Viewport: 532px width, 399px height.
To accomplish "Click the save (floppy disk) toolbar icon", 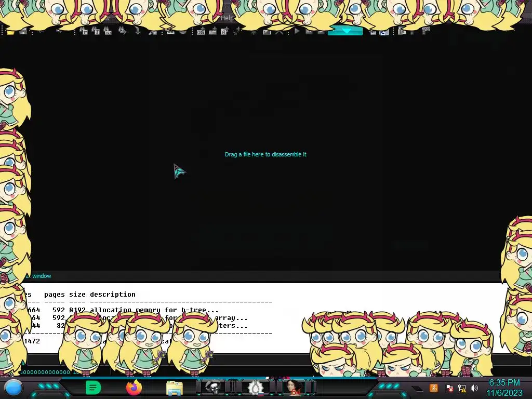I will pos(23,32).
